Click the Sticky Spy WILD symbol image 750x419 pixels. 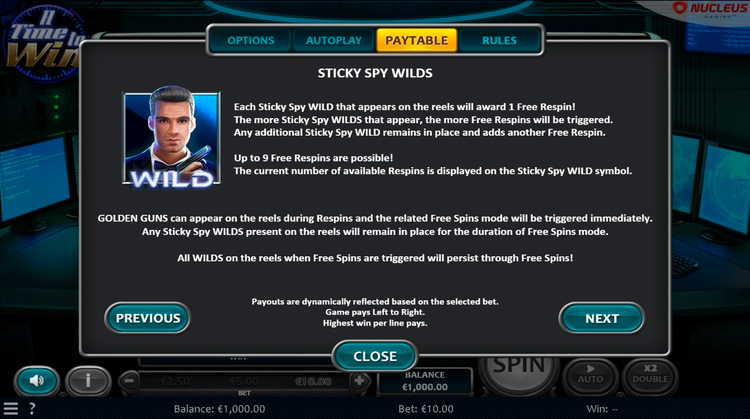pyautogui.click(x=172, y=137)
